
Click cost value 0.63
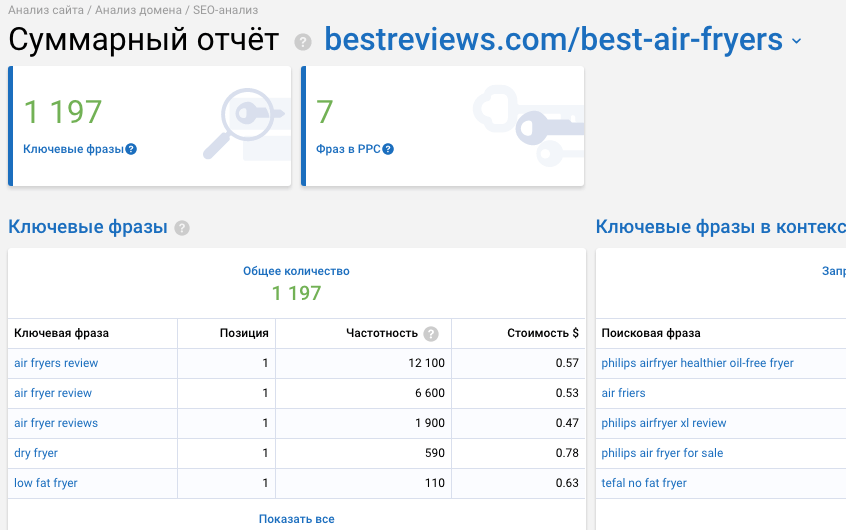point(567,483)
